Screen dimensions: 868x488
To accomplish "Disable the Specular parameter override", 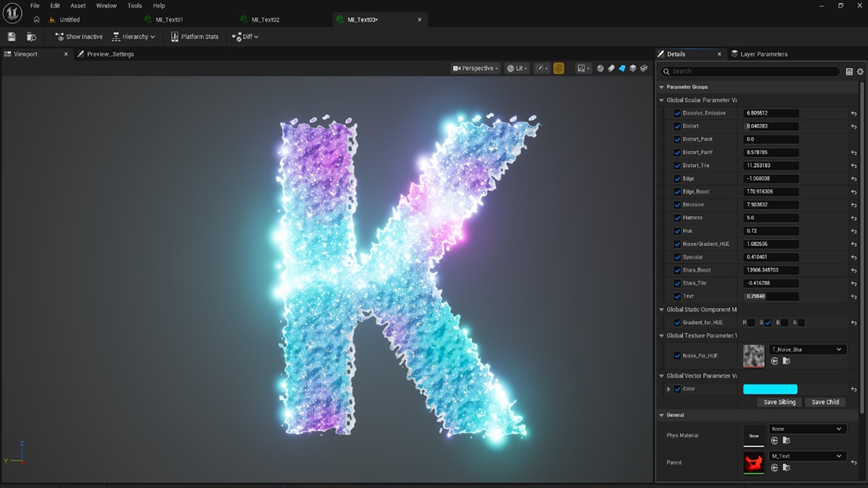I will click(677, 257).
